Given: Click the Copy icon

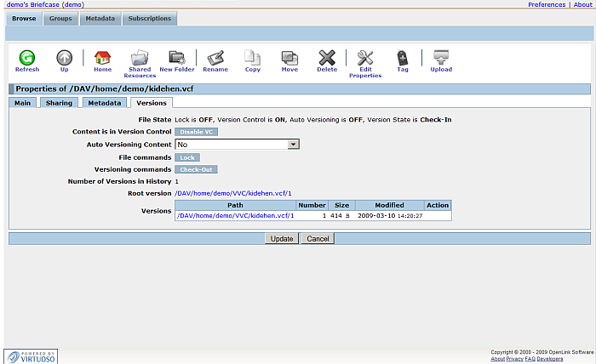Looking at the screenshot, I should [253, 58].
